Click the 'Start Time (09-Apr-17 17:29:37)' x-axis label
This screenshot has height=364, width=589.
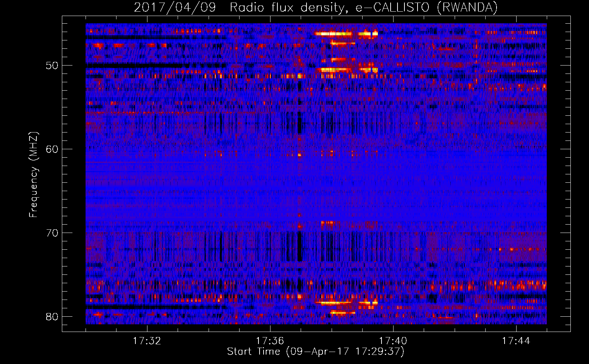tap(316, 352)
